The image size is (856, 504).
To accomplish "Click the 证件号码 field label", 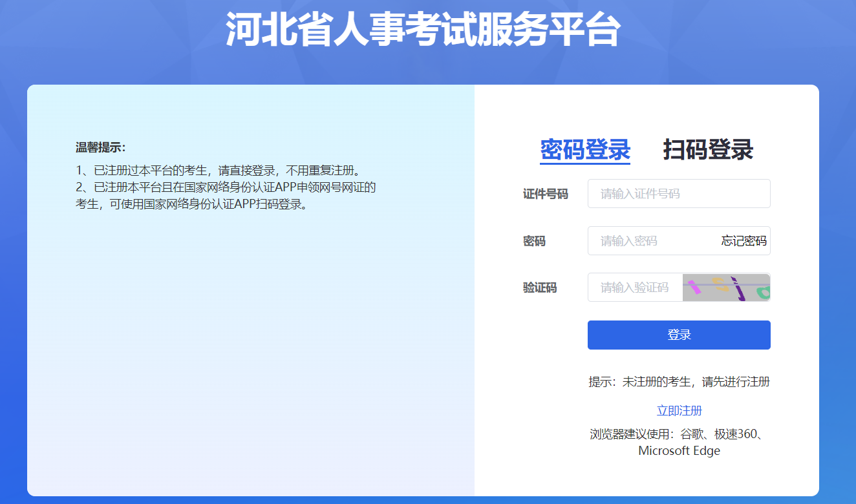I will click(545, 194).
